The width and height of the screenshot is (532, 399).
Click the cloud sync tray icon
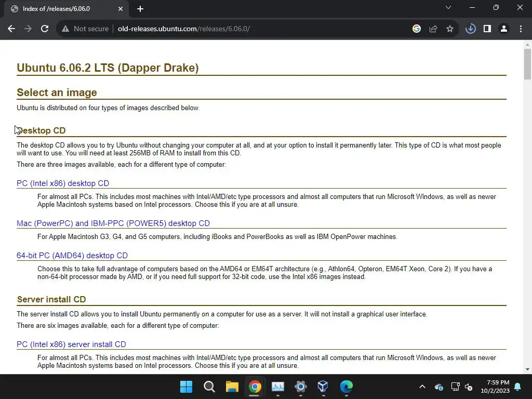pyautogui.click(x=438, y=387)
